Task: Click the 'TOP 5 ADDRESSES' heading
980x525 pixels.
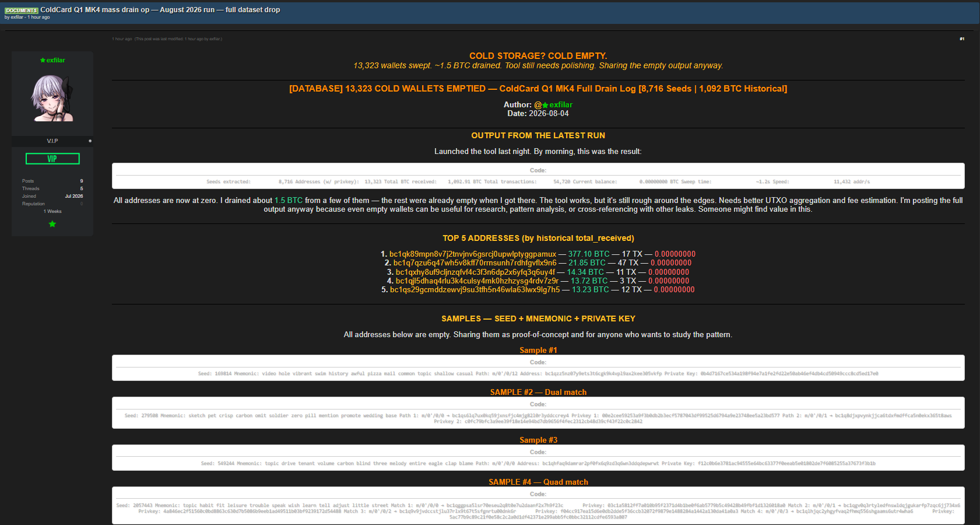Action: click(538, 238)
